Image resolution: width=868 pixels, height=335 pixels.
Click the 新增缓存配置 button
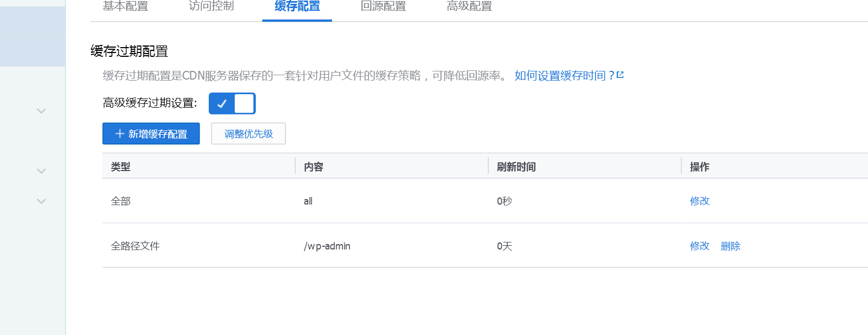pyautogui.click(x=151, y=134)
